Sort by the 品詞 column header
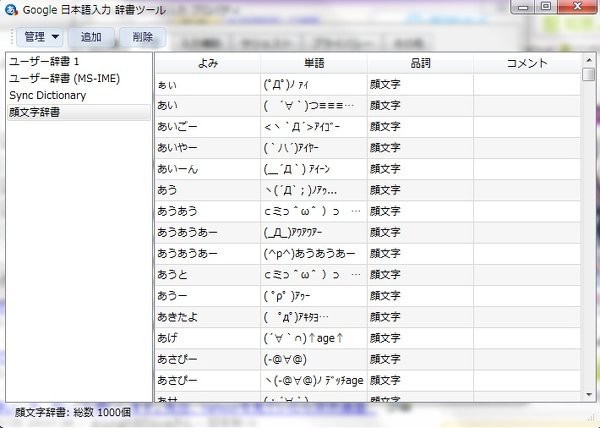The height and width of the screenshot is (428, 600). coord(420,63)
